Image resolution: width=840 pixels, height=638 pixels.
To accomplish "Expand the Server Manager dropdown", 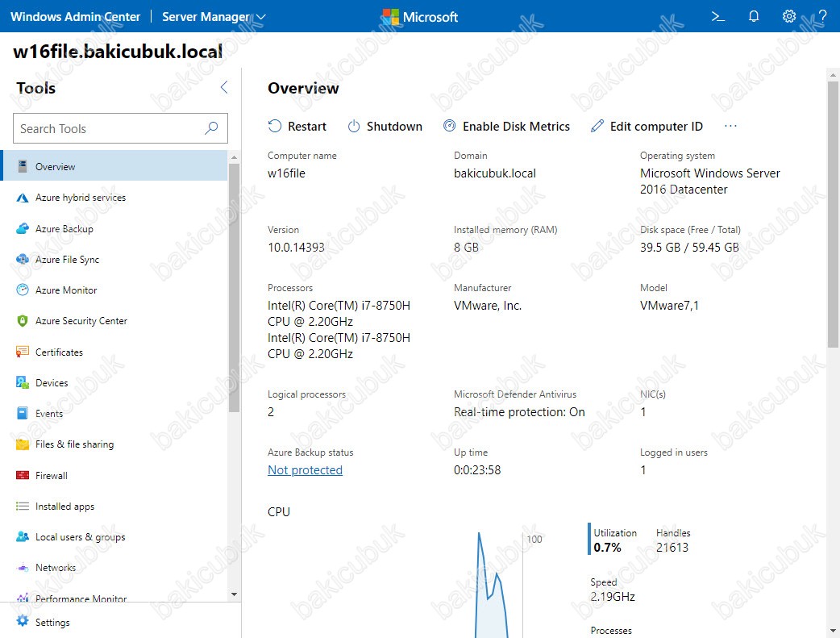I will pos(214,17).
